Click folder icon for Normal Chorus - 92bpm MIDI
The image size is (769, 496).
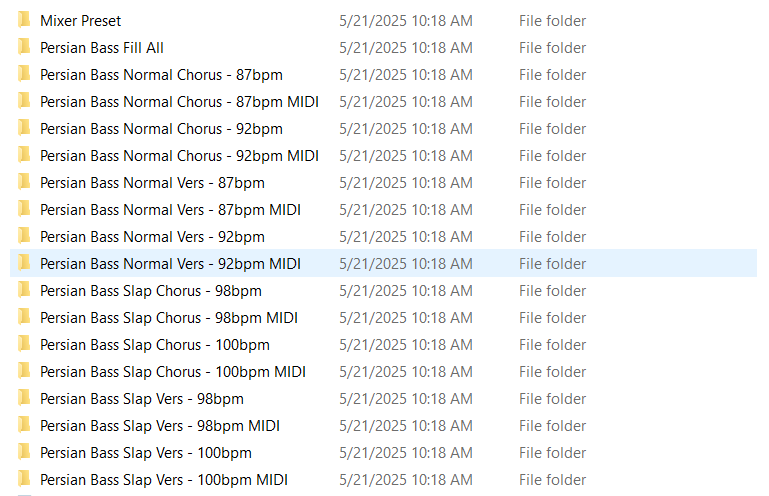24,155
